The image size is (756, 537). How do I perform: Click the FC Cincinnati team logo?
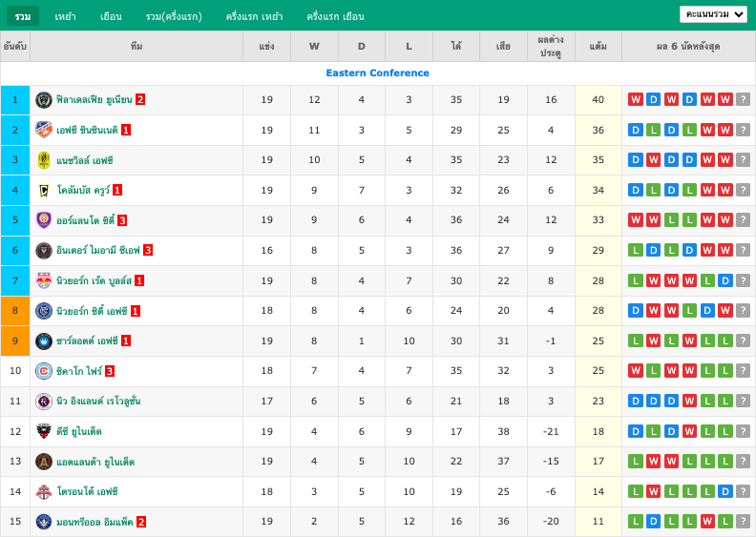coord(44,130)
